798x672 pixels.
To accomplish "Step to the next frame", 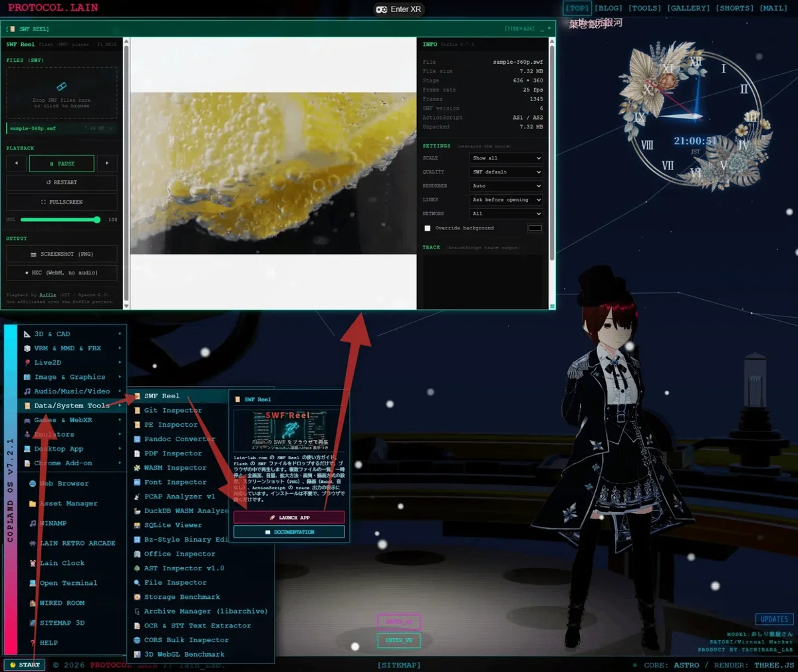I will (x=107, y=164).
